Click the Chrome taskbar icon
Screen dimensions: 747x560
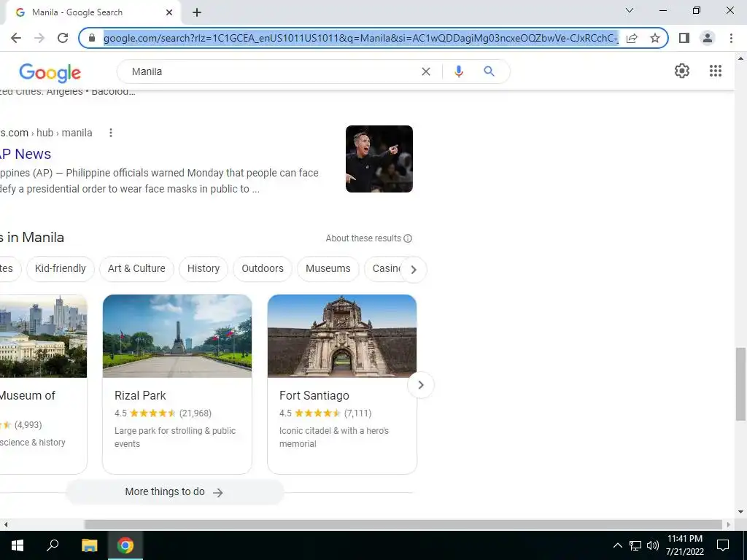(125, 545)
